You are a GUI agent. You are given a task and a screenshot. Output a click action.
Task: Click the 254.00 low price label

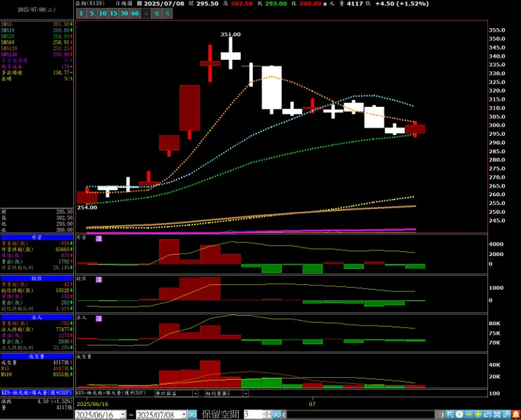click(x=87, y=208)
